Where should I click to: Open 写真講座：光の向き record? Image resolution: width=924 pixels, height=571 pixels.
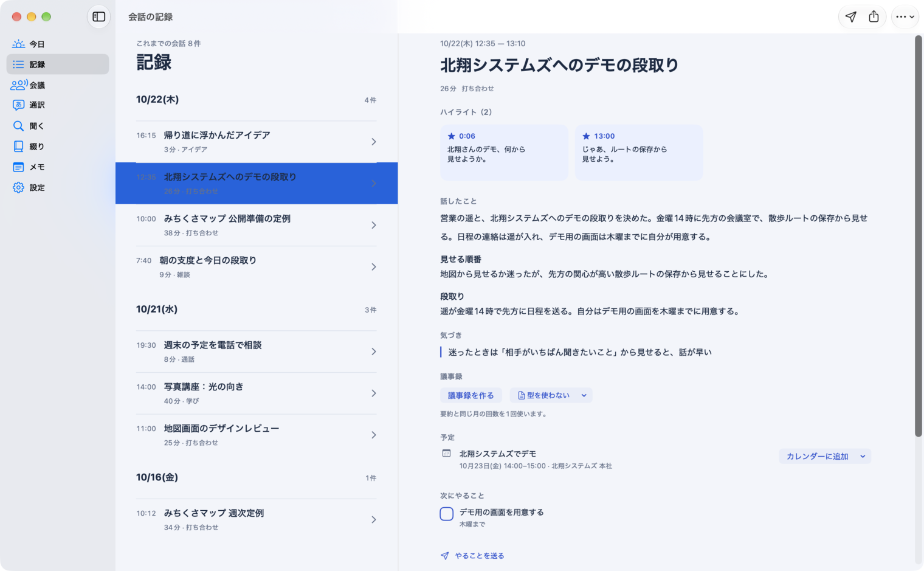pyautogui.click(x=257, y=393)
